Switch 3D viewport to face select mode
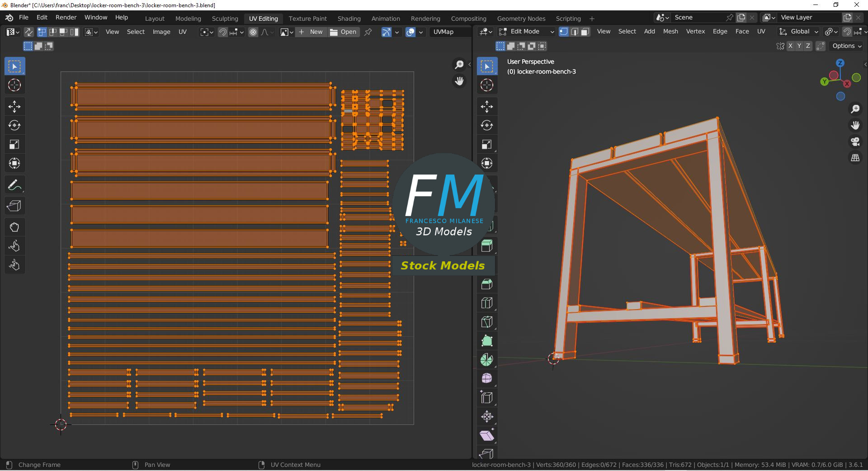The width and height of the screenshot is (868, 471). point(585,32)
